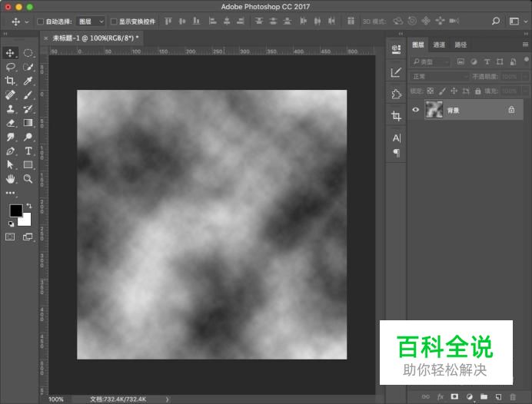
Task: Select the Dodge tool
Action: tap(28, 137)
